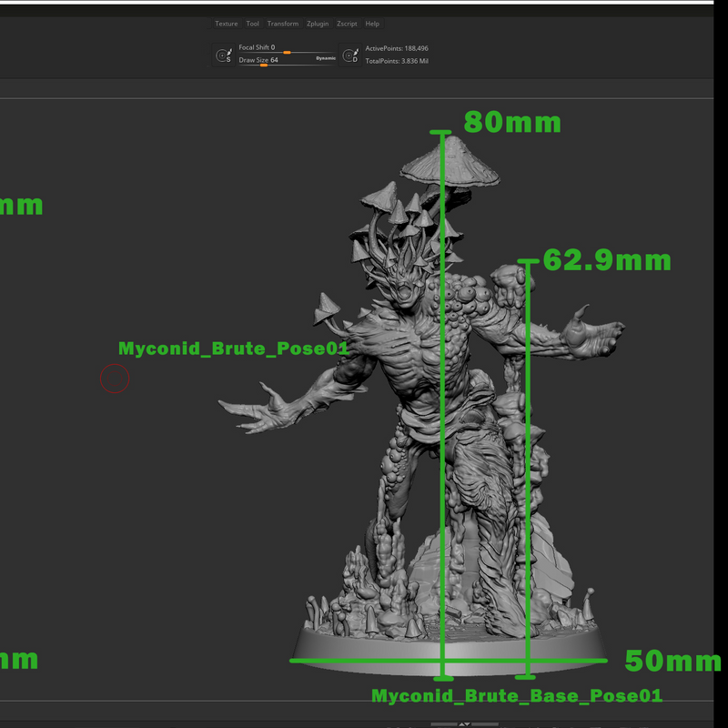Open the Zscript menu
The width and height of the screenshot is (728, 728).
(347, 24)
